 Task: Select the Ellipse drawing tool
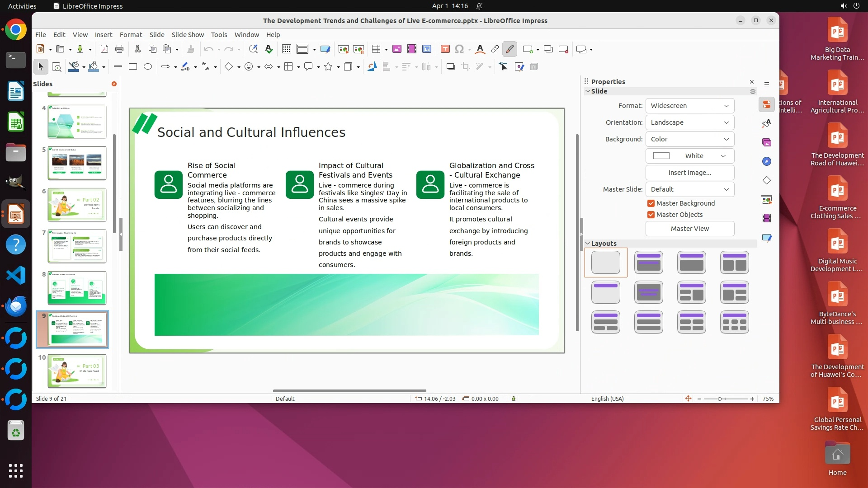(148, 67)
